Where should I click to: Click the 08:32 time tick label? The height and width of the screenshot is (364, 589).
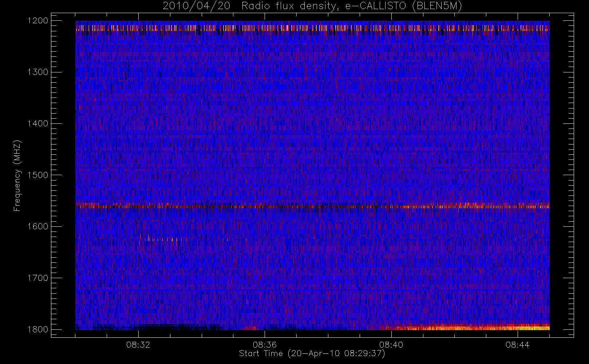coord(138,345)
